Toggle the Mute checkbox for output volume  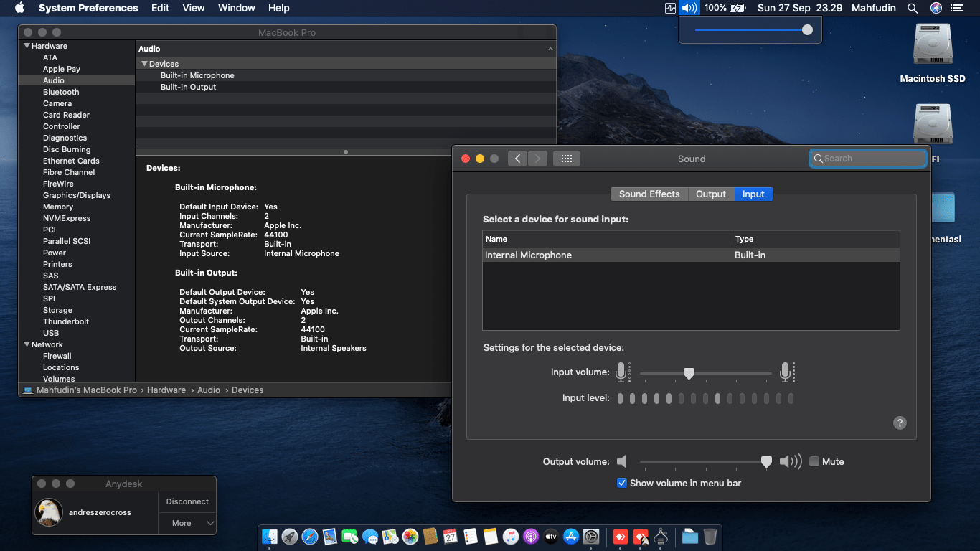coord(814,461)
